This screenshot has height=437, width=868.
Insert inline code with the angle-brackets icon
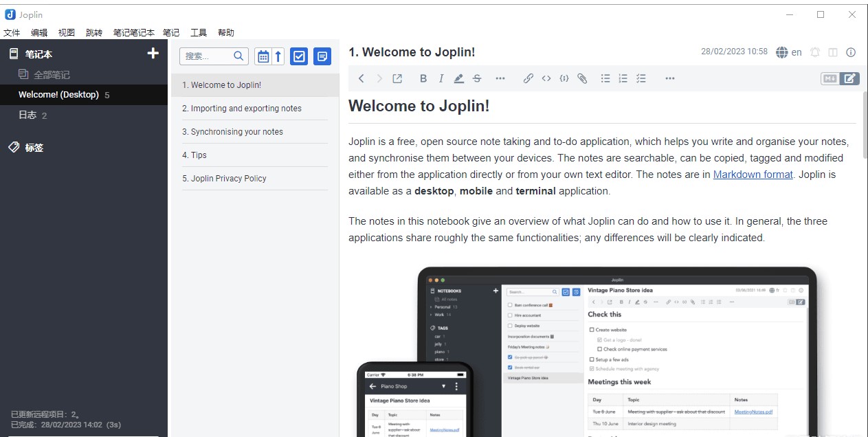pos(546,78)
